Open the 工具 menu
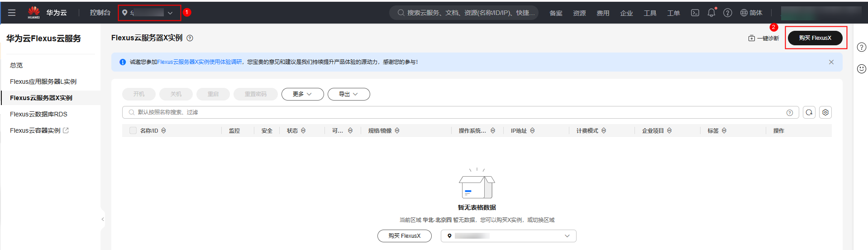 click(650, 13)
